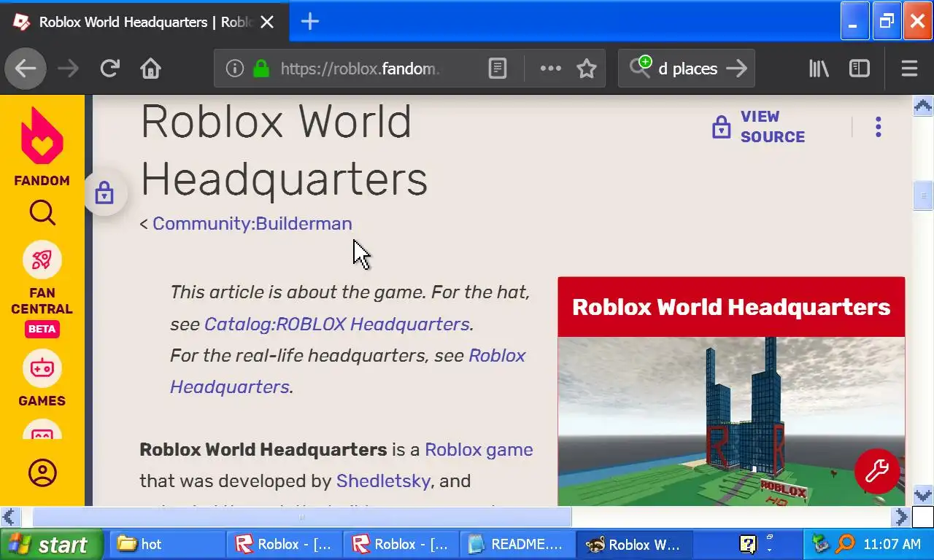Show site information icon in address bar
The image size is (934, 560).
click(234, 69)
